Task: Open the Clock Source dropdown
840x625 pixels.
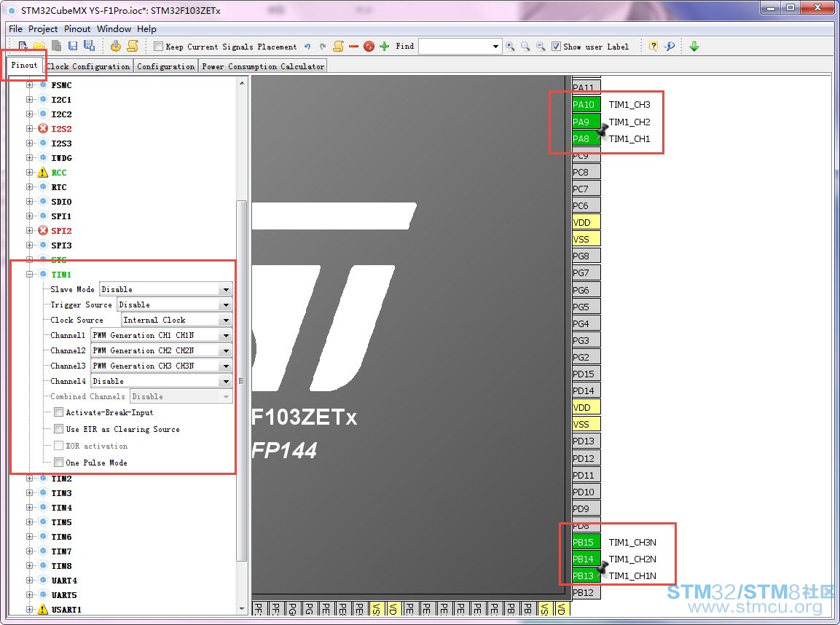Action: pyautogui.click(x=226, y=321)
